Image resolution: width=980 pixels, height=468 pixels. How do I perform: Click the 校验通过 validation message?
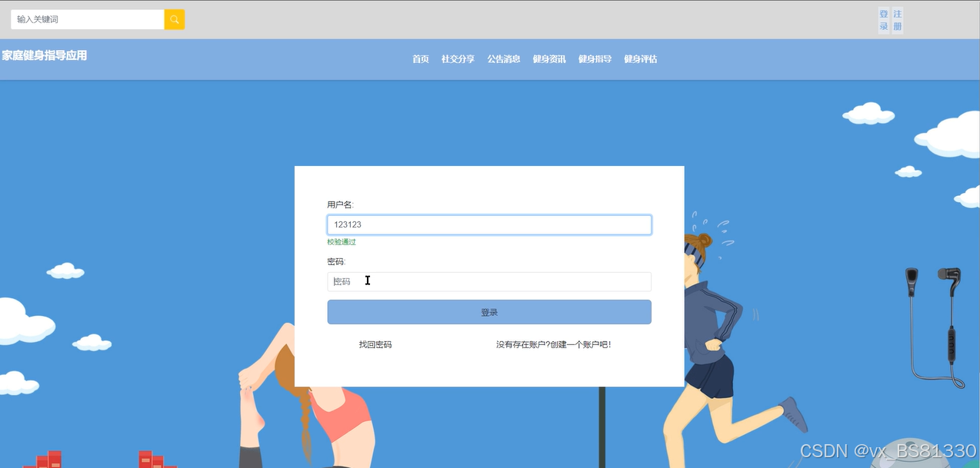coord(342,242)
